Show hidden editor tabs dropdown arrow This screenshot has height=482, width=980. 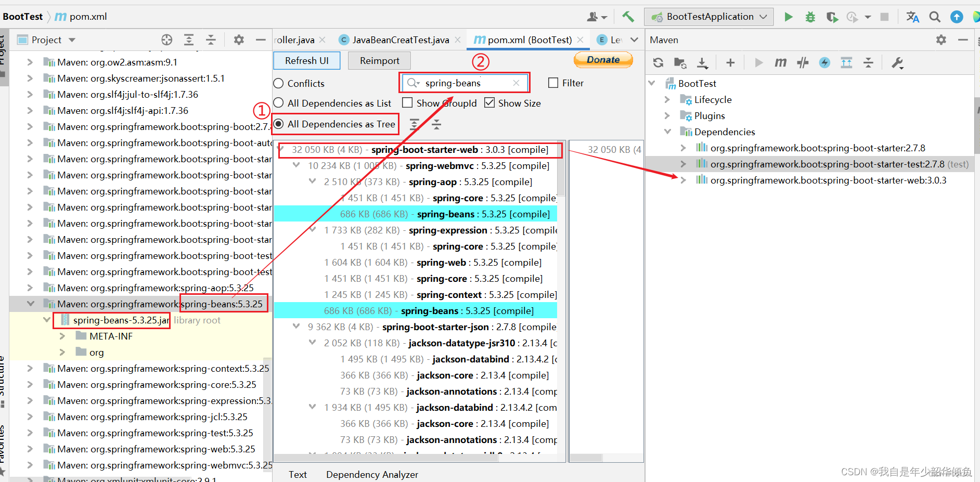[x=634, y=40]
